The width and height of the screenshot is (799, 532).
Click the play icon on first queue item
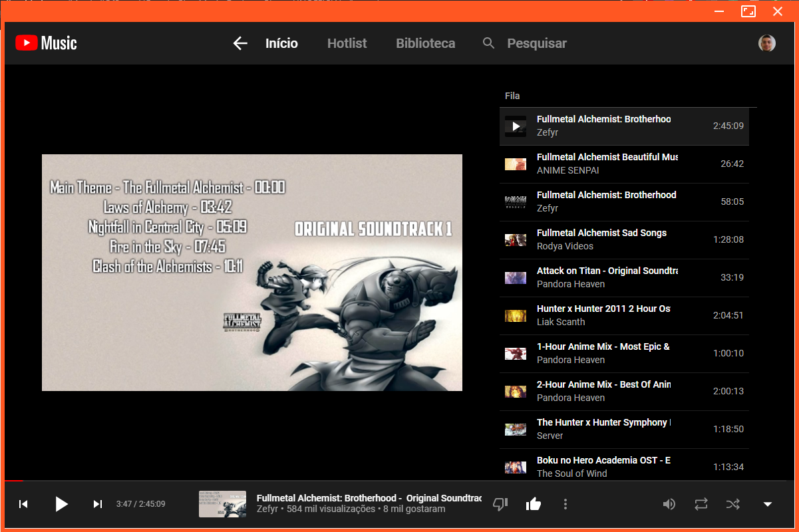(x=516, y=126)
